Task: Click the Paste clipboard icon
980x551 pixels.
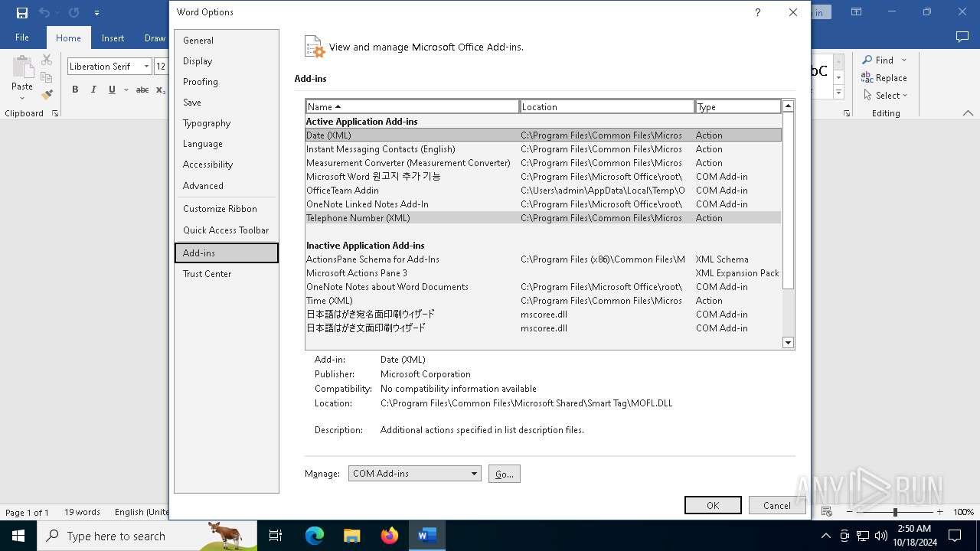Action: [x=22, y=67]
